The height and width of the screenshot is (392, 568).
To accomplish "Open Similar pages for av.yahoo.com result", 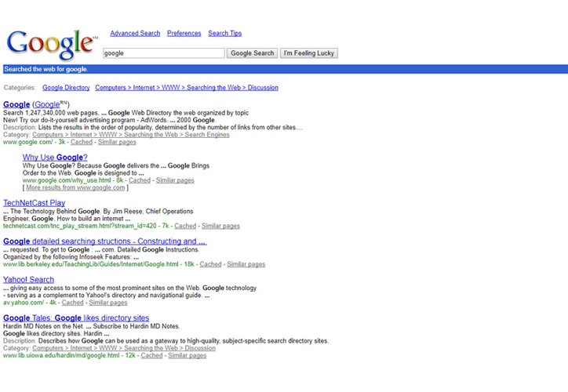I will pyautogui.click(x=108, y=303).
